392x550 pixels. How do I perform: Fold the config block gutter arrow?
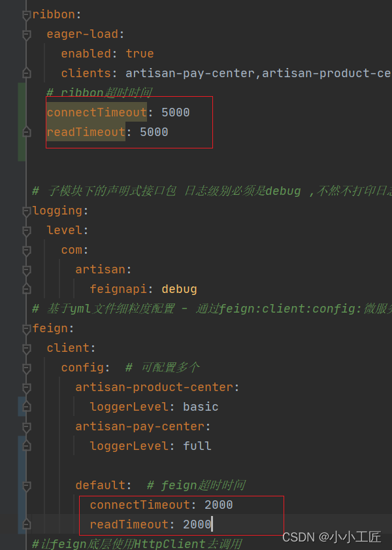[26, 368]
